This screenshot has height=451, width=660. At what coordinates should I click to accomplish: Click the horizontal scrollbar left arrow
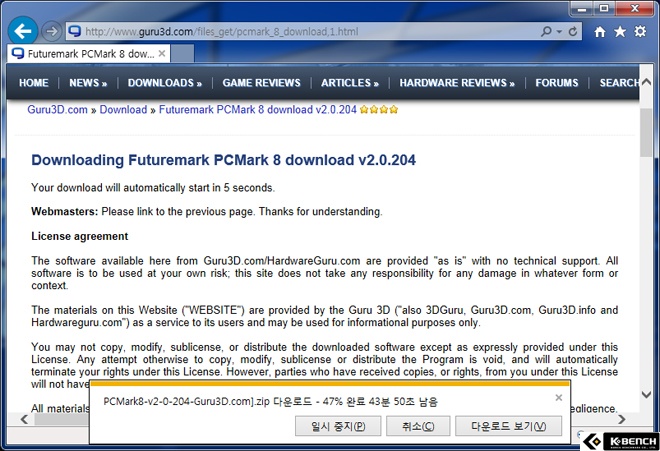click(24, 419)
